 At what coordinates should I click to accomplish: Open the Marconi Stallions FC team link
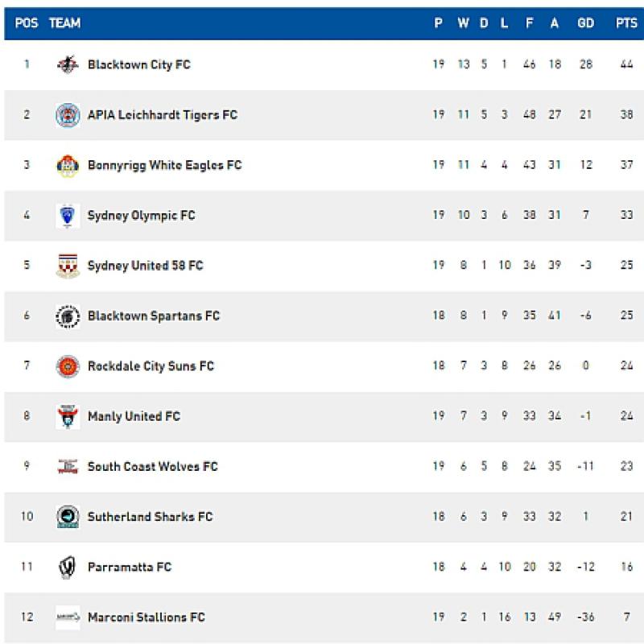(x=146, y=617)
